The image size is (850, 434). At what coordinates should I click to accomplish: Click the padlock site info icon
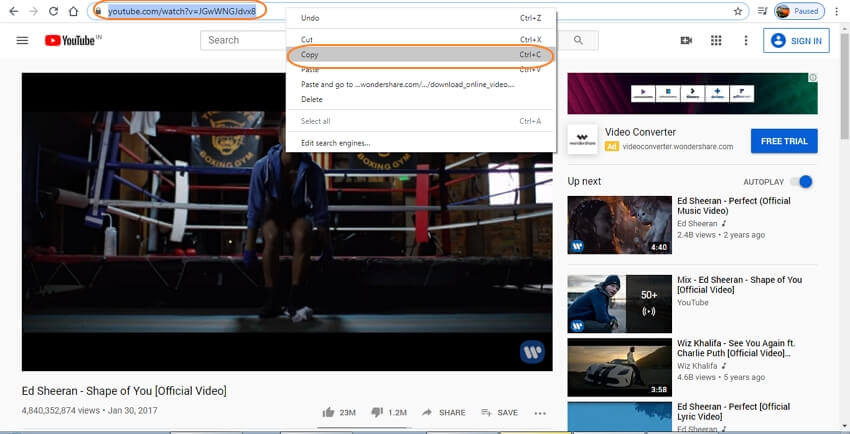pyautogui.click(x=98, y=11)
